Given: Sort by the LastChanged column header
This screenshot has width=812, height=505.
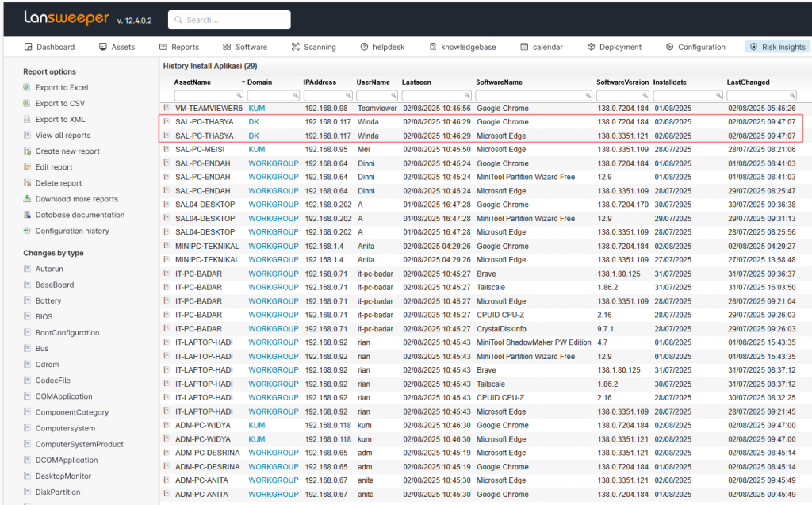Looking at the screenshot, I should pos(748,82).
